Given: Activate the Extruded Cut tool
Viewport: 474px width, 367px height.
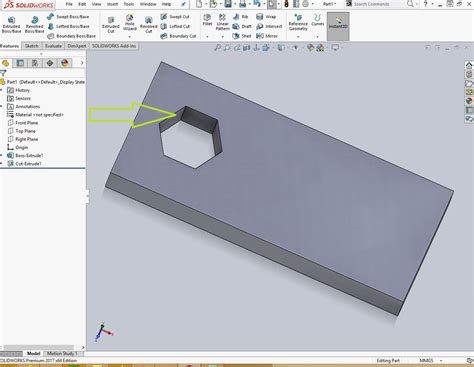Looking at the screenshot, I should click(x=111, y=25).
